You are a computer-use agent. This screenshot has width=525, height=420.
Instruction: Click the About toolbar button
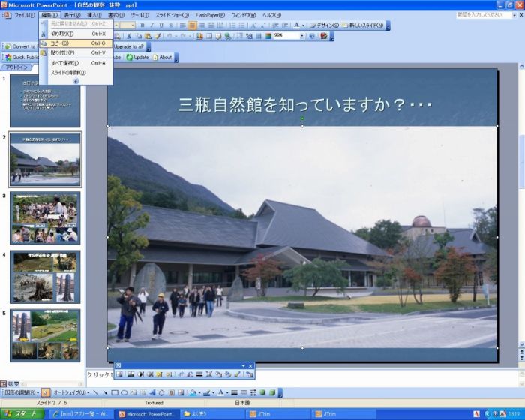163,57
